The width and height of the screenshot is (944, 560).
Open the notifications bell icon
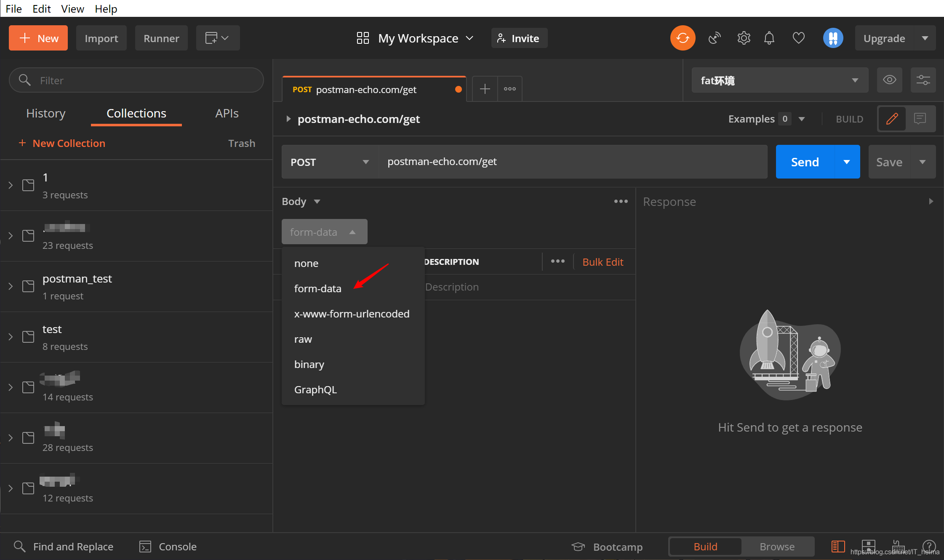(x=769, y=38)
